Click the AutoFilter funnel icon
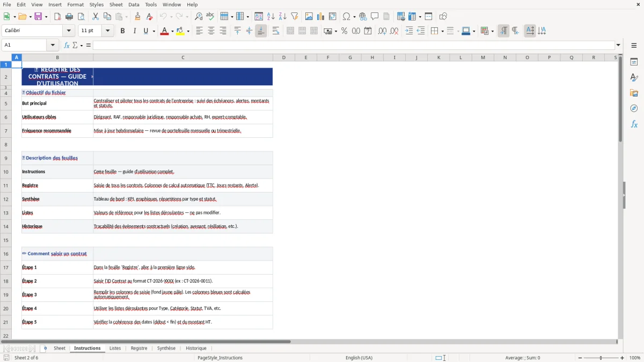Screen dimensions: 644x362 [x=294, y=17]
